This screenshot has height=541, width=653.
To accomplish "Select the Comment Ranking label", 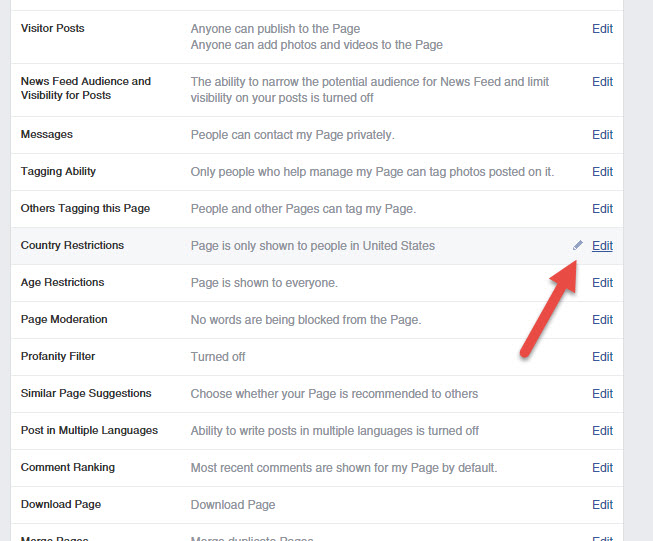I will [68, 467].
